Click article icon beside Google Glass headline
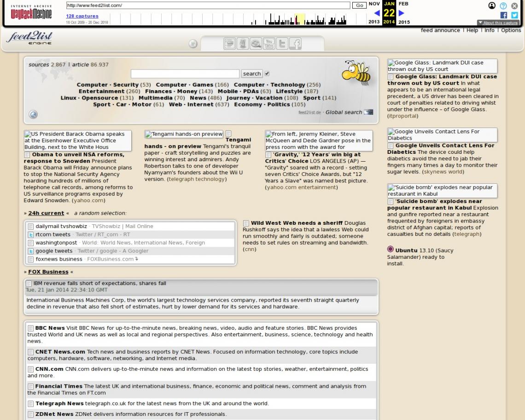Viewport: 525px width, 420px height. 391,77
